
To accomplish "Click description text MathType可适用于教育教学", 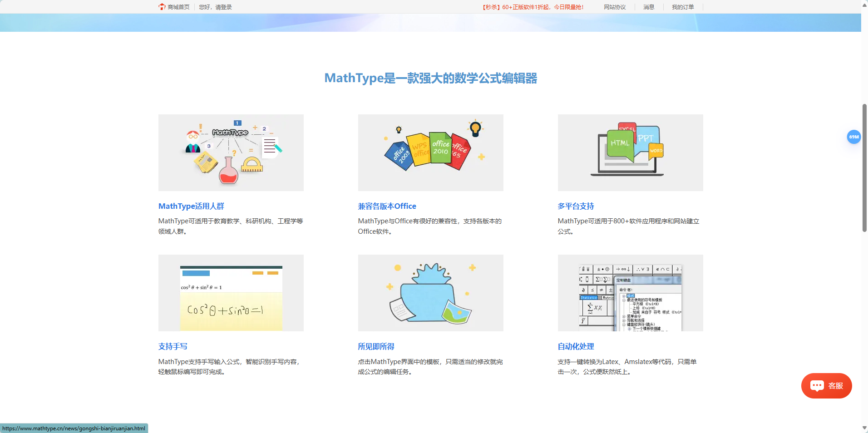I will point(231,226).
